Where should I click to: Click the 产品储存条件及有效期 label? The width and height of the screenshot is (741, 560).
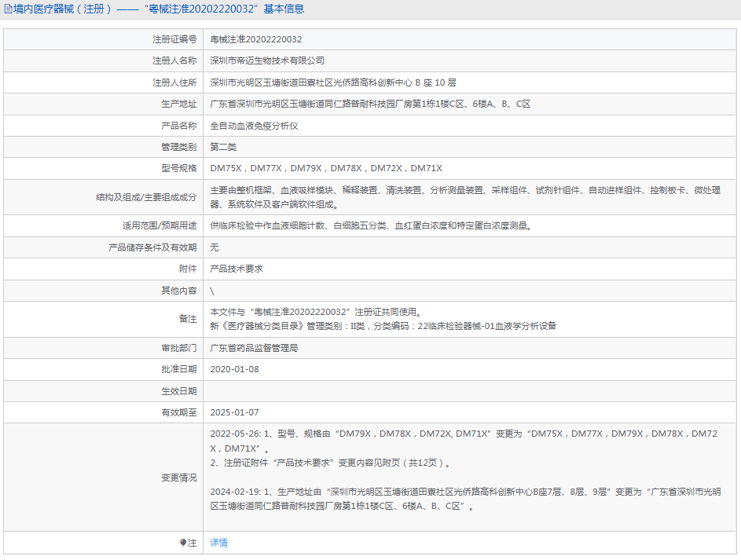(152, 247)
